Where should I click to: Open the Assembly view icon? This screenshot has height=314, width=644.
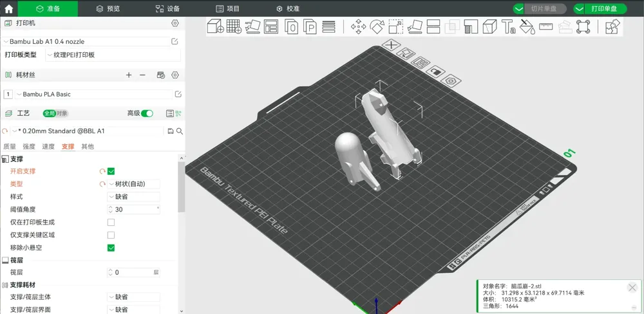(x=583, y=26)
